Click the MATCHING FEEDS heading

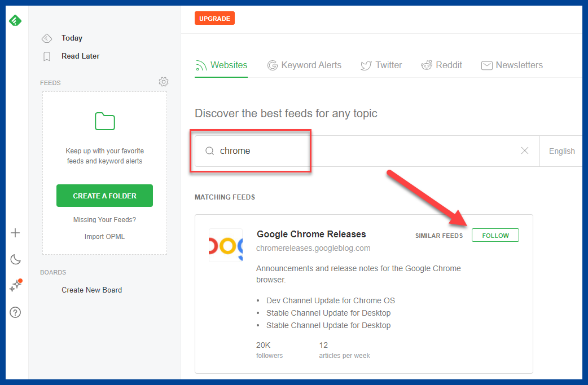[225, 197]
